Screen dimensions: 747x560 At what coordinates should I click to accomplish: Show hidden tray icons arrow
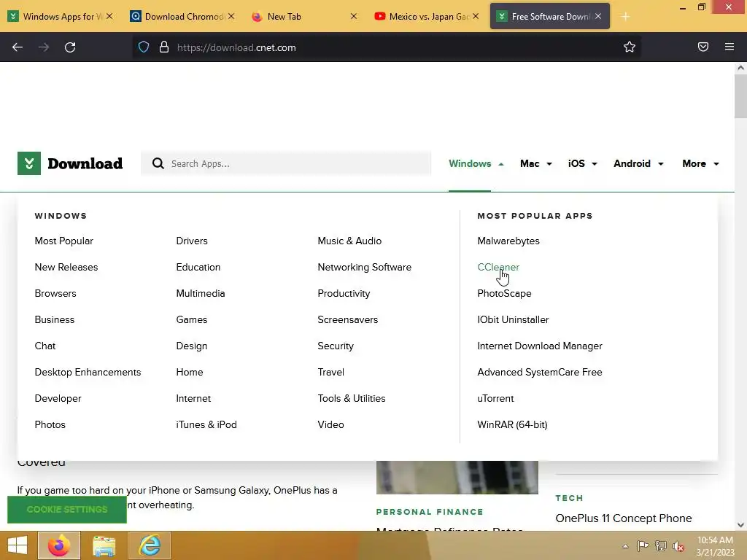pyautogui.click(x=625, y=545)
